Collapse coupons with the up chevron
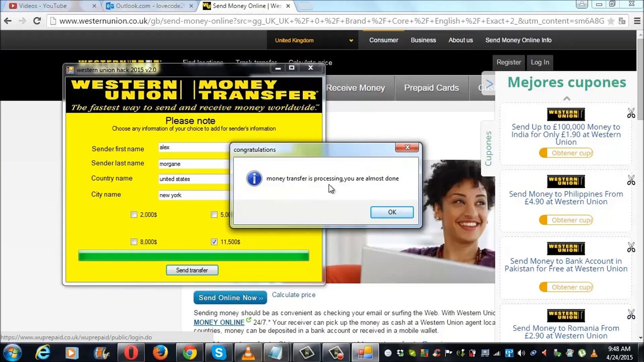The width and height of the screenshot is (644, 362). click(x=567, y=98)
